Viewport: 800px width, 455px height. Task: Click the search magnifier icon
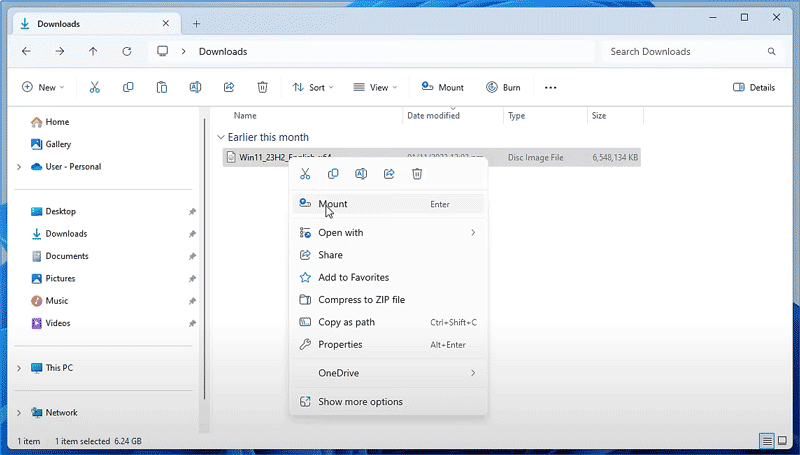[771, 52]
